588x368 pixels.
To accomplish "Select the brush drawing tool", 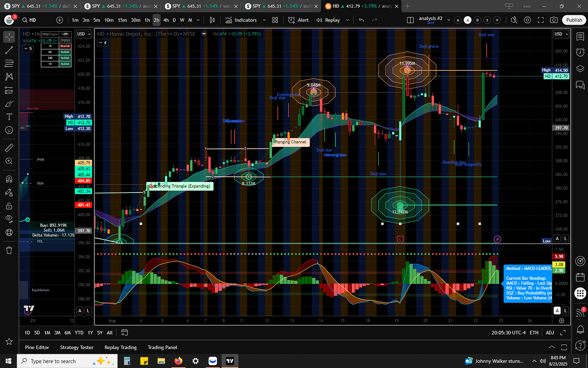I will (x=9, y=104).
